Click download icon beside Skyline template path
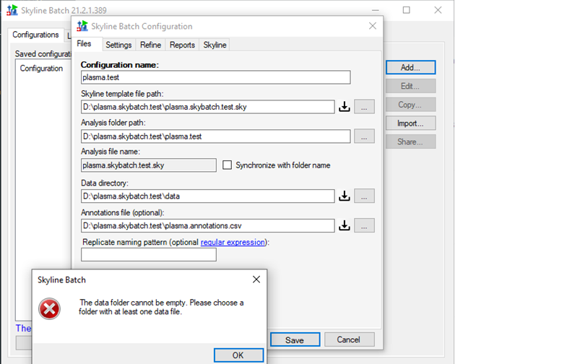Image resolution: width=588 pixels, height=364 pixels. pyautogui.click(x=345, y=107)
